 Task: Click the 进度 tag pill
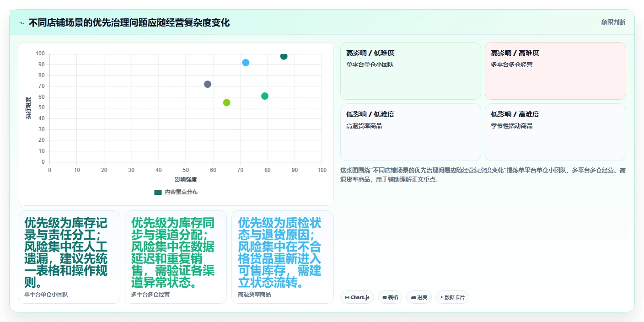[x=419, y=297]
